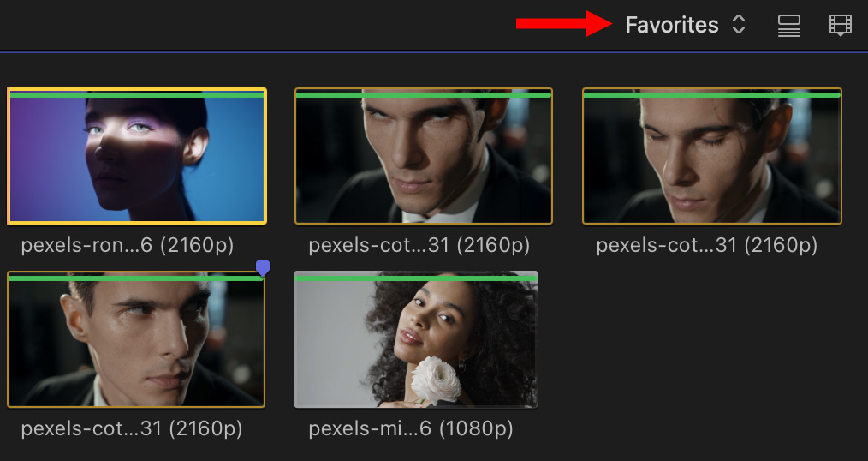Click clip name under man staring at camera
Screen dimensions: 868x461
pos(419,245)
